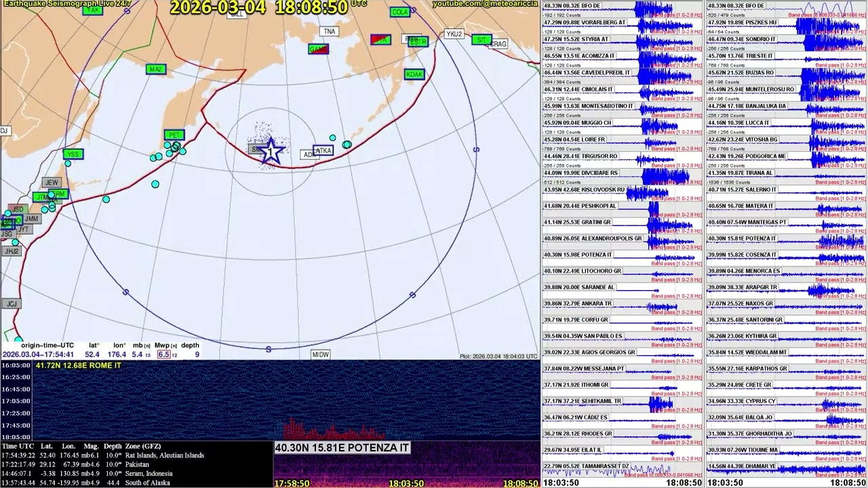The width and height of the screenshot is (868, 488).
Task: Click the 2026-03-04 18:08:50 UTC clock
Action: pyautogui.click(x=268, y=7)
